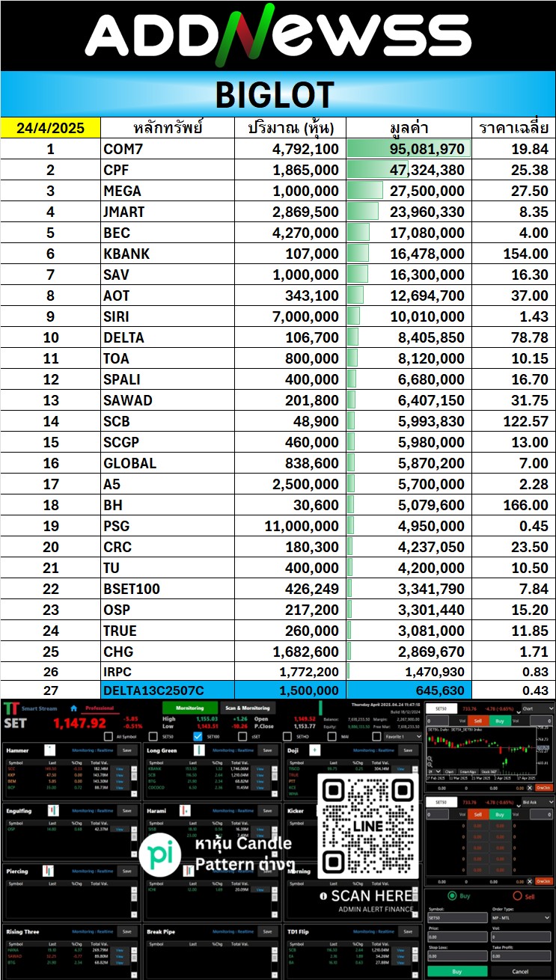The image size is (556, 980).
Task: Click the Hammer list scrollbar
Action: [134, 780]
